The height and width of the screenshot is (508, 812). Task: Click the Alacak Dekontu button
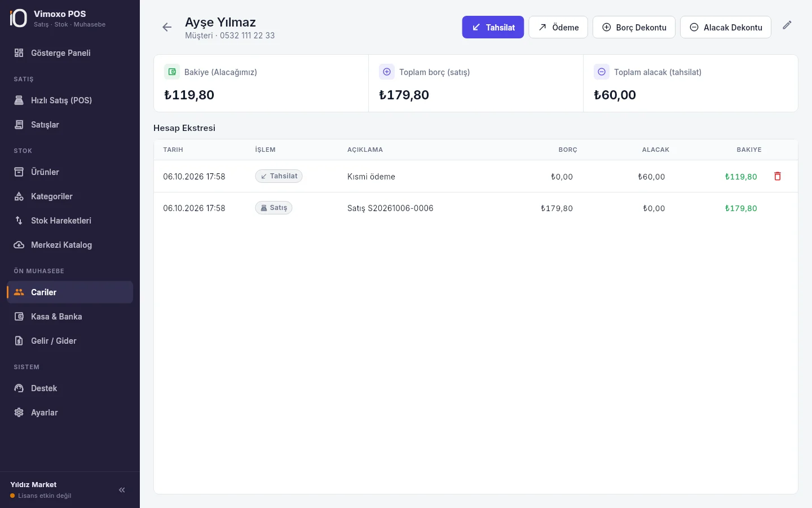[x=726, y=27]
